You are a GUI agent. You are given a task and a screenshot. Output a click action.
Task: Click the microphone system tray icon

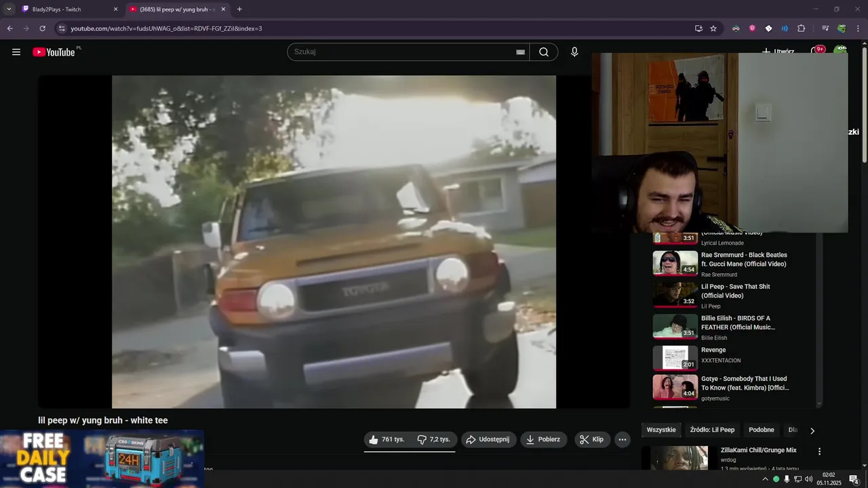(787, 479)
